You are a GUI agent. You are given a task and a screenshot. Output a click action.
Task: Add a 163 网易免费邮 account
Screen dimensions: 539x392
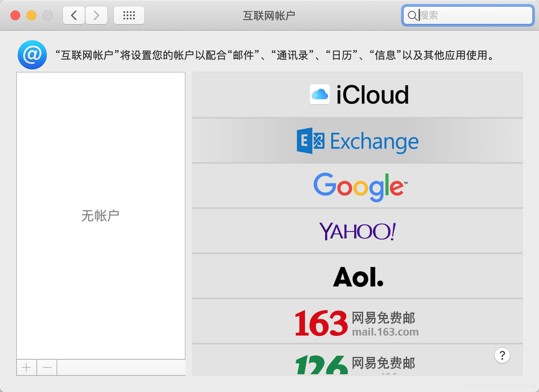tap(357, 321)
